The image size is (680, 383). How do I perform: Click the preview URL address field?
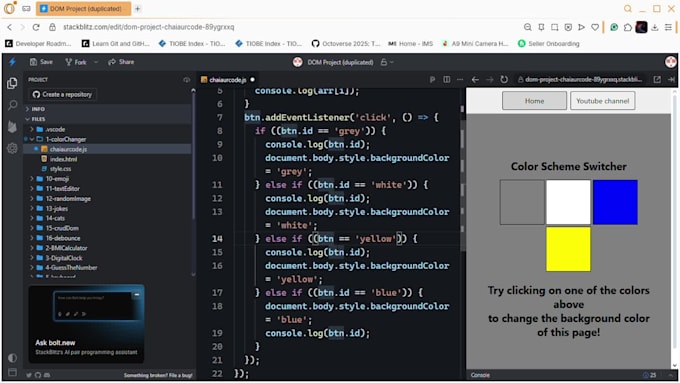tap(580, 80)
